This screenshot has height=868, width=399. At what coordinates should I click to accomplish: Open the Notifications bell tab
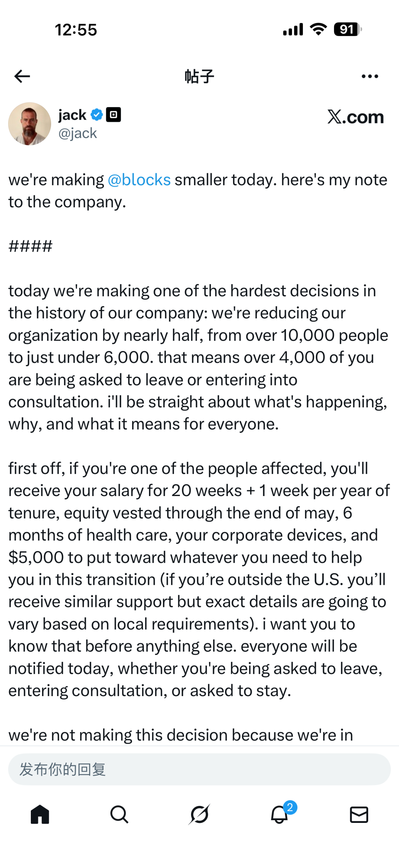coord(279,815)
